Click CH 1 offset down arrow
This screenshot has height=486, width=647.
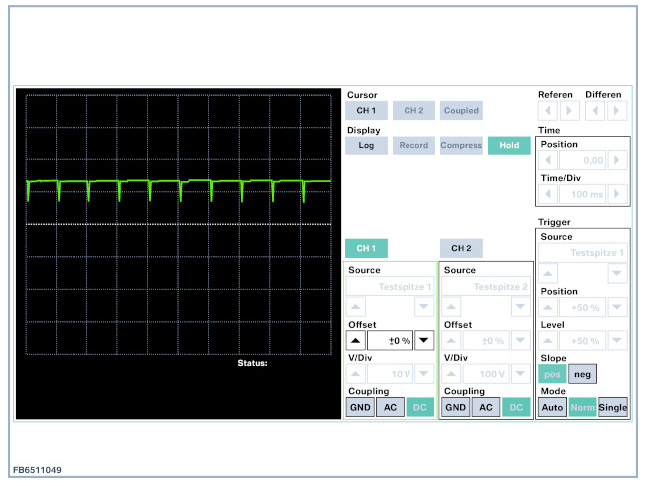(424, 340)
